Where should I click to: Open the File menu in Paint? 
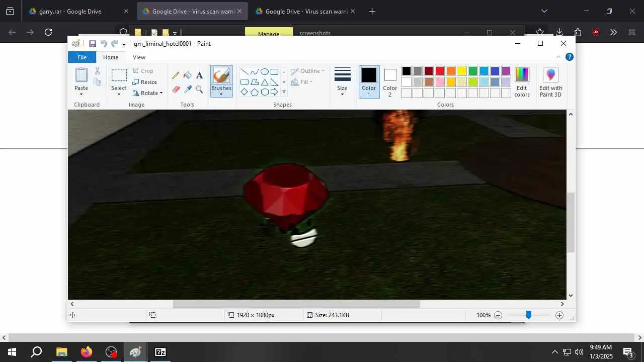coord(82,57)
